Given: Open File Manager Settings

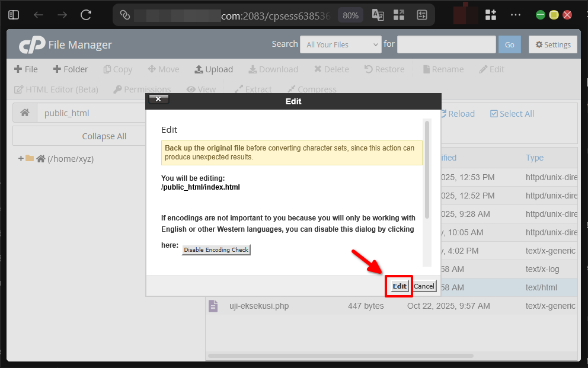Looking at the screenshot, I should [552, 44].
